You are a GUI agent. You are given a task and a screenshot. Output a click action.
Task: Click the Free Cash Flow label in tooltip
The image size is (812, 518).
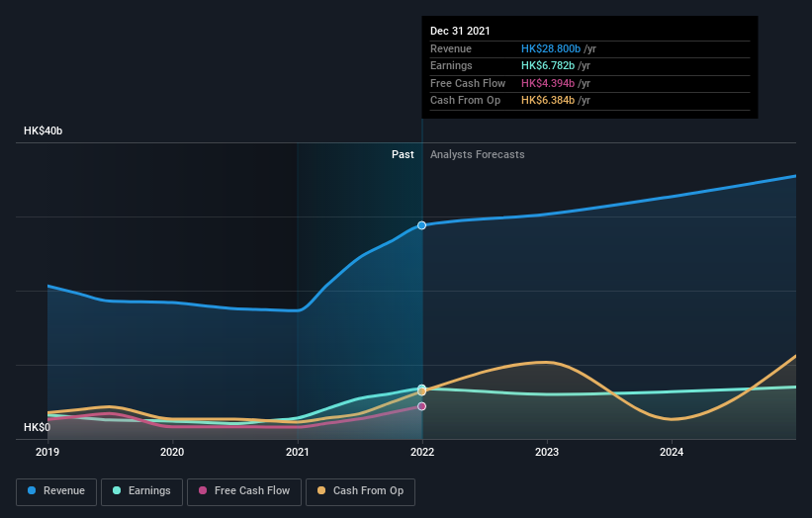[x=468, y=83]
